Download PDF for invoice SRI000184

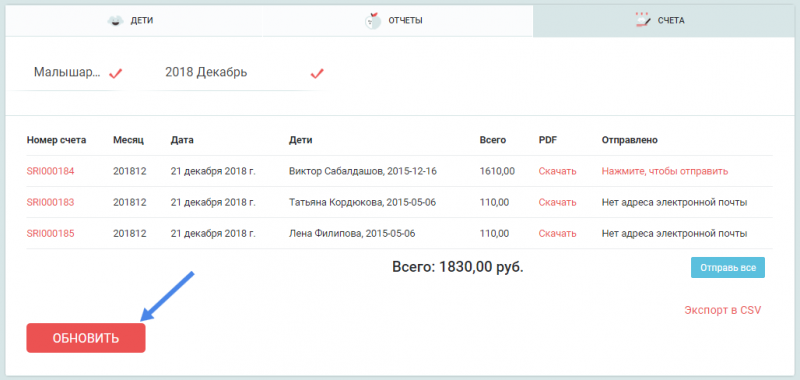(x=558, y=171)
